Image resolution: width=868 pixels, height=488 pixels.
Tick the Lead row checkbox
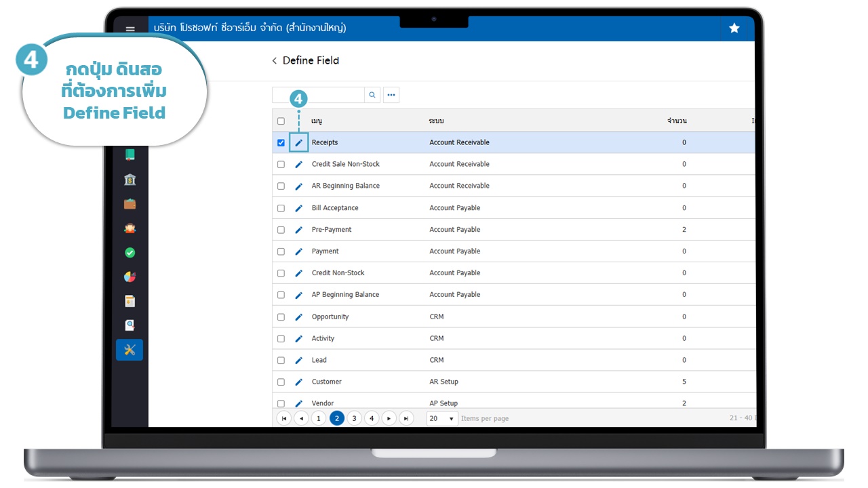pyautogui.click(x=281, y=361)
